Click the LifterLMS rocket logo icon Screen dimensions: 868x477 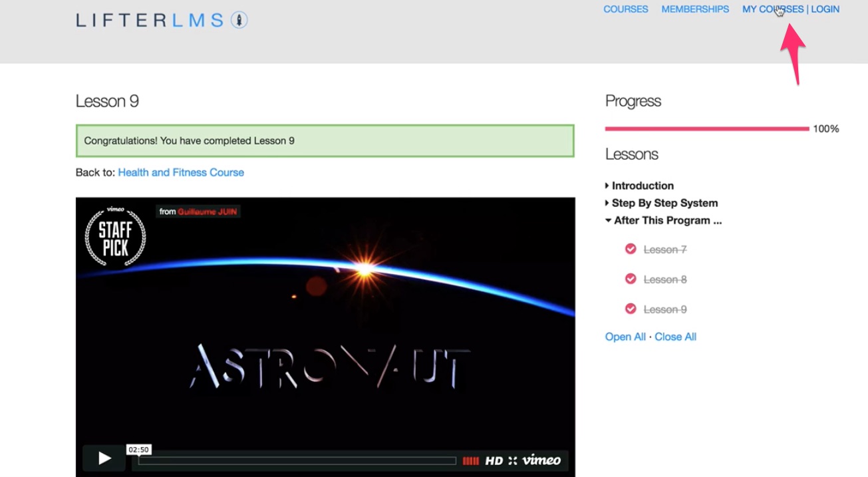(239, 20)
